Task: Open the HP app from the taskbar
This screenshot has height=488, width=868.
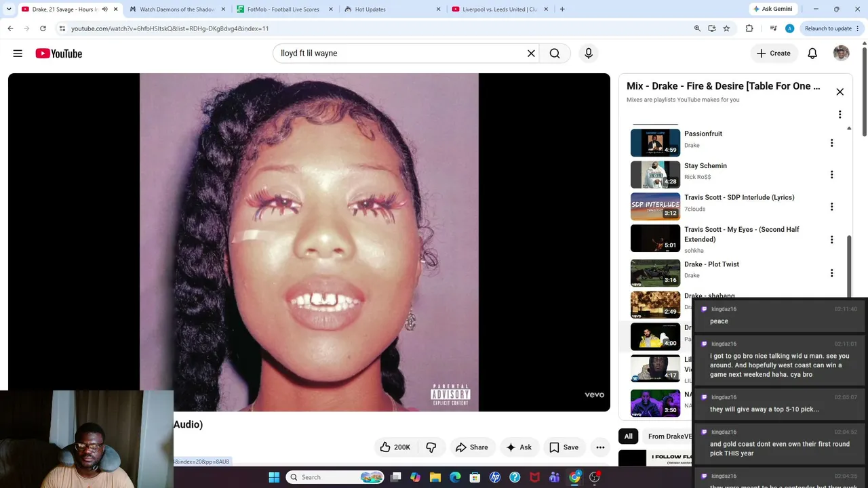Action: [x=495, y=477]
